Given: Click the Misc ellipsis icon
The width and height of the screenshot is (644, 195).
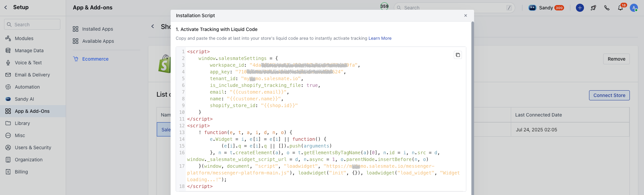Looking at the screenshot, I should [8, 135].
